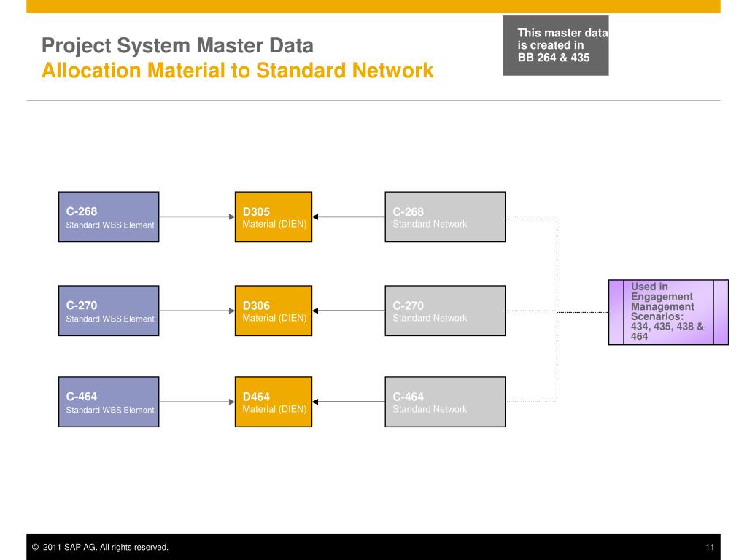The image size is (747, 560).
Task: Click the dark gray master data note box
Action: 555,45
